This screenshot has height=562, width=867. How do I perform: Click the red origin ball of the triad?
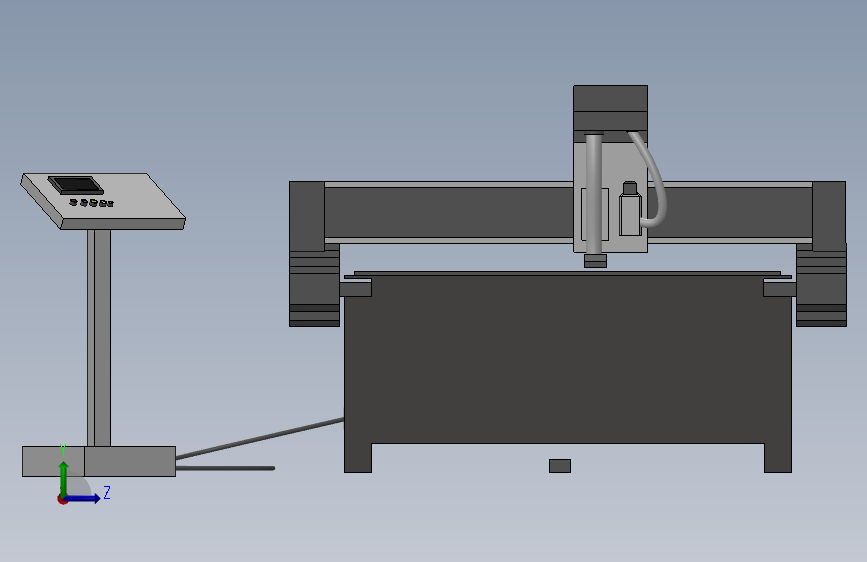[x=62, y=499]
